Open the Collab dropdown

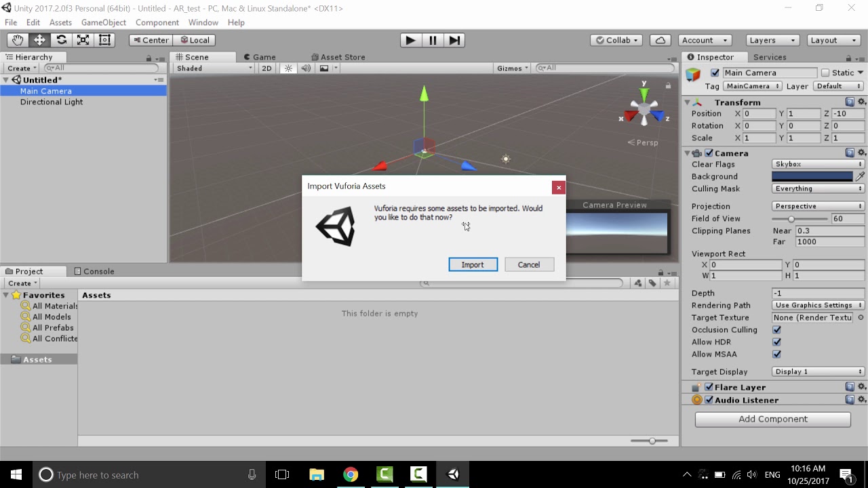616,40
